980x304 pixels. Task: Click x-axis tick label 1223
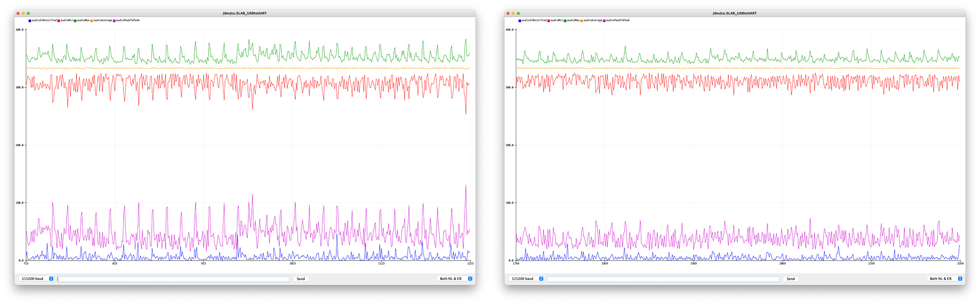pyautogui.click(x=470, y=264)
